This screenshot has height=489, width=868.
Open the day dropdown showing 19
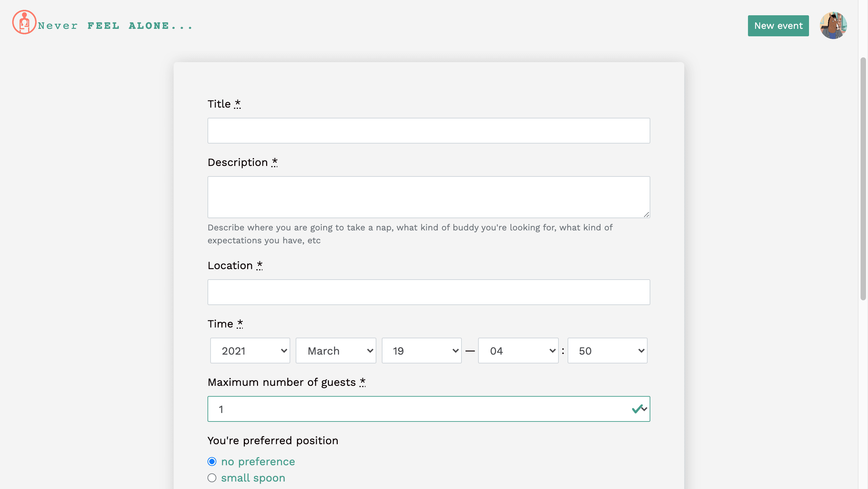[421, 351]
